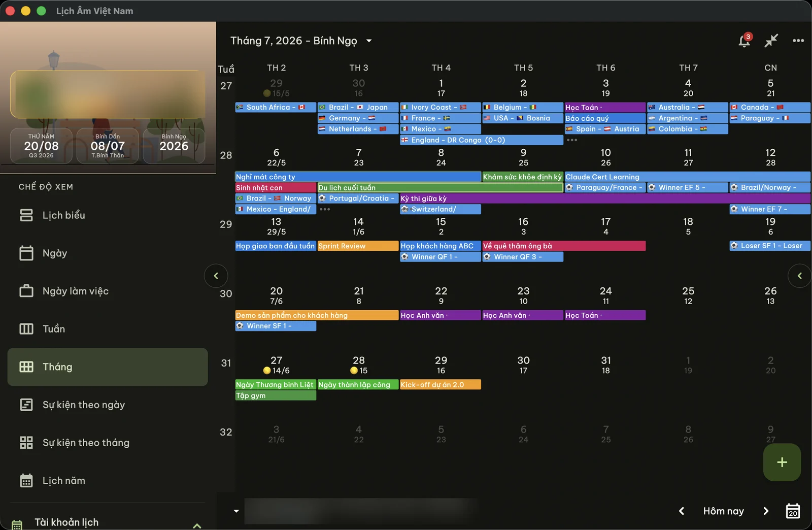This screenshot has width=812, height=530.
Task: Open the Về quê thăm ông bà event
Action: tap(564, 246)
